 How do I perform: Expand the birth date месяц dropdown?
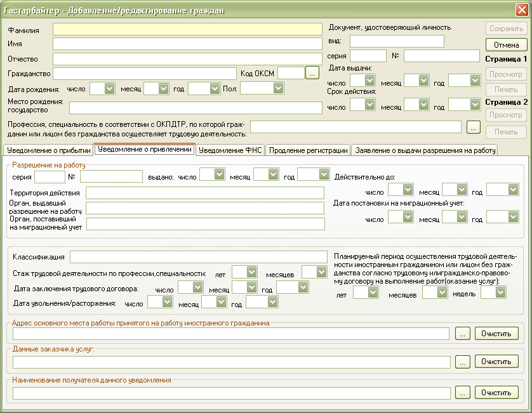(x=163, y=89)
